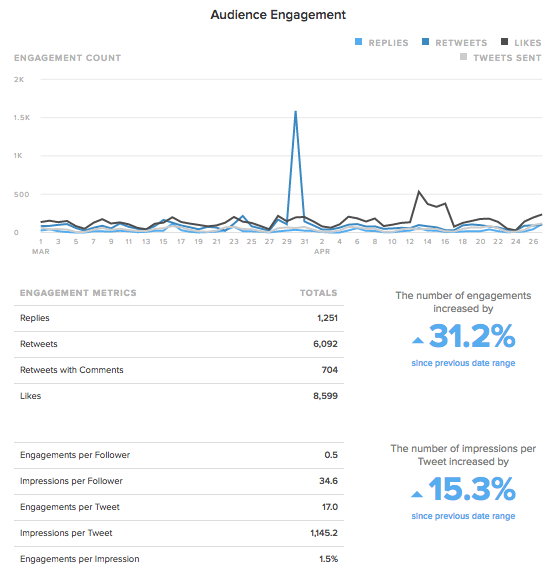The height and width of the screenshot is (579, 555).
Task: Select the Likes row label
Action: click(x=31, y=396)
